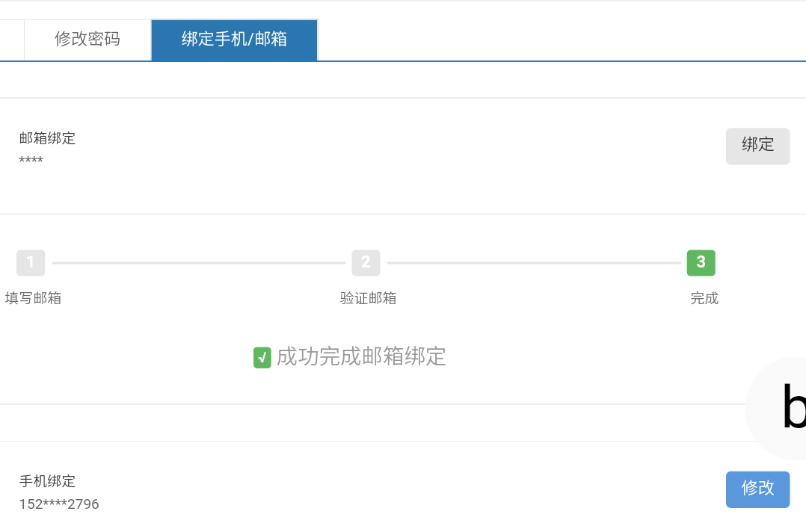The height and width of the screenshot is (532, 806).
Task: Click the 验证邮箱 step label
Action: coord(368,298)
